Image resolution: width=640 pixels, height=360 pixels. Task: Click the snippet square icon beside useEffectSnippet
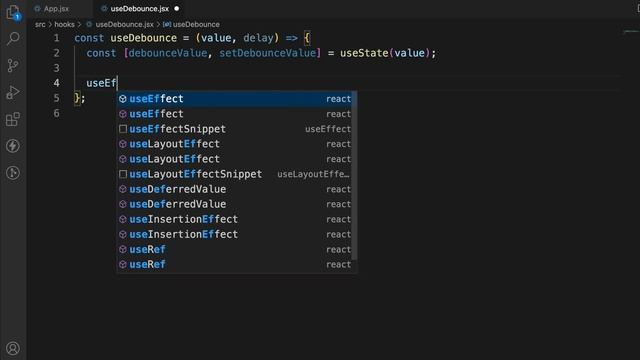click(x=123, y=129)
